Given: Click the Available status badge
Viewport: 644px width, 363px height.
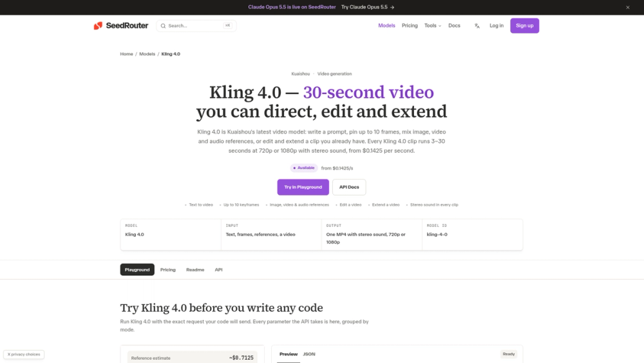Looking at the screenshot, I should (303, 168).
